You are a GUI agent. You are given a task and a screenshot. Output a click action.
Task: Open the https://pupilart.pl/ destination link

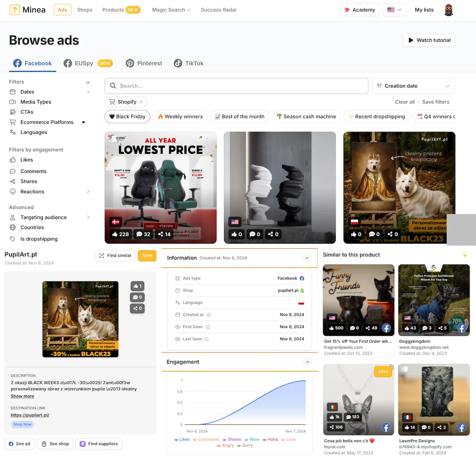coord(30,415)
